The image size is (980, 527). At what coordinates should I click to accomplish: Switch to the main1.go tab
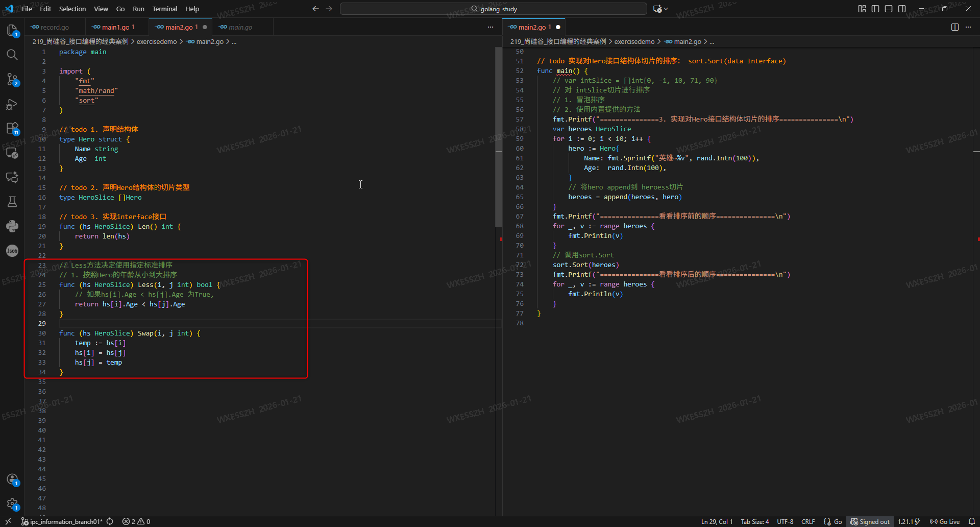[x=117, y=27]
